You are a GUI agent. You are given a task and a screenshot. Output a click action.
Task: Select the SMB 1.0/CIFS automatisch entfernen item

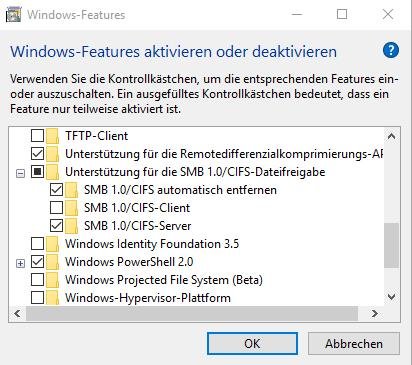[180, 190]
